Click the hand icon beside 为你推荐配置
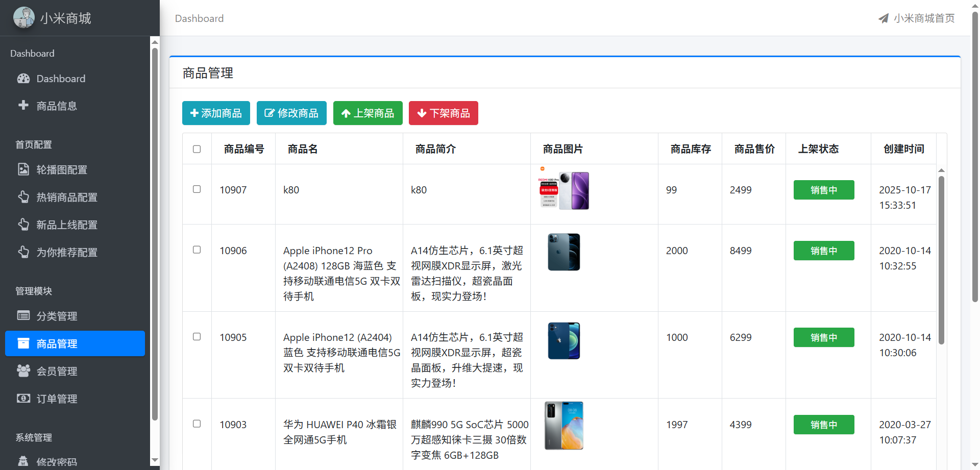 click(x=23, y=252)
